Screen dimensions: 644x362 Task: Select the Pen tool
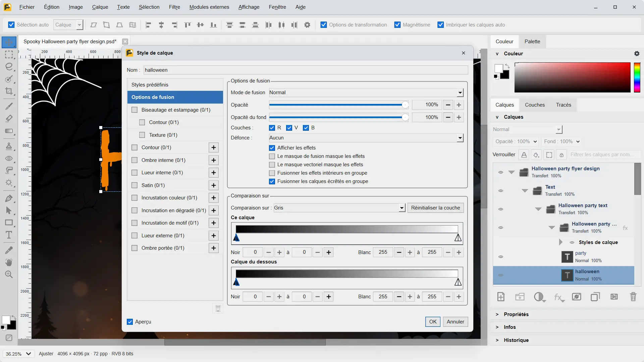tap(9, 198)
